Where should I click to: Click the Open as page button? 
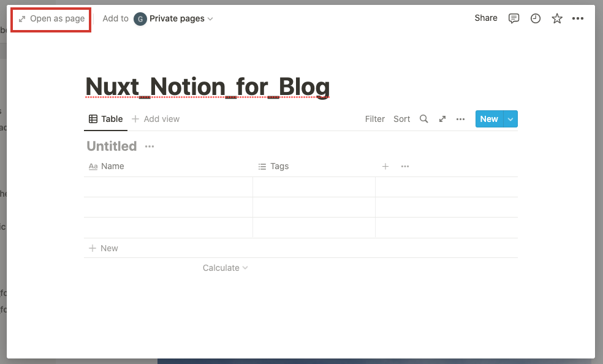(x=51, y=19)
